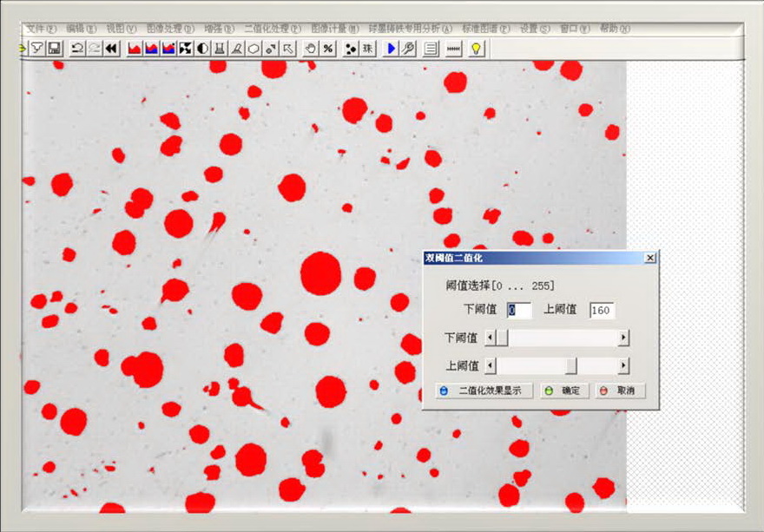Click right arrow of 下阈值 slider

coord(623,338)
